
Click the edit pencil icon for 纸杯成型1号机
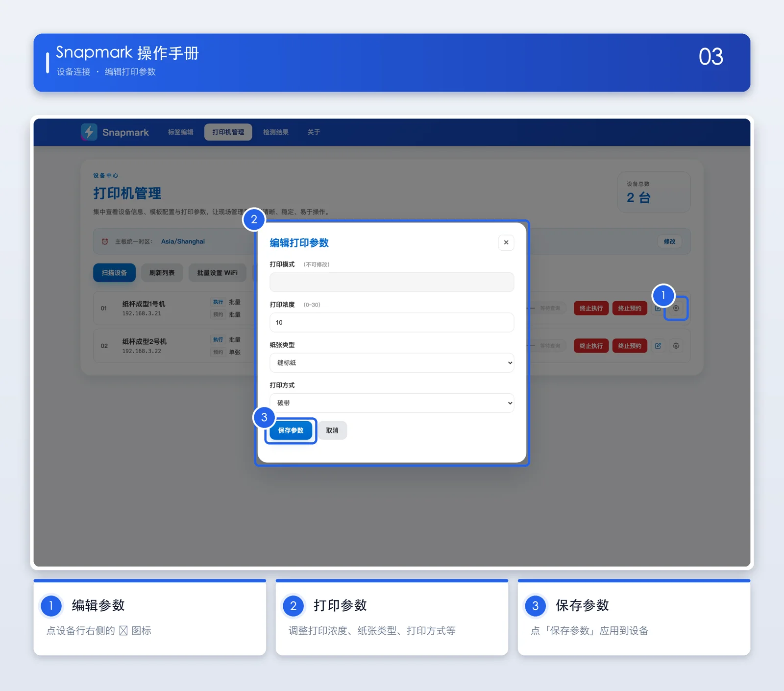(x=658, y=308)
